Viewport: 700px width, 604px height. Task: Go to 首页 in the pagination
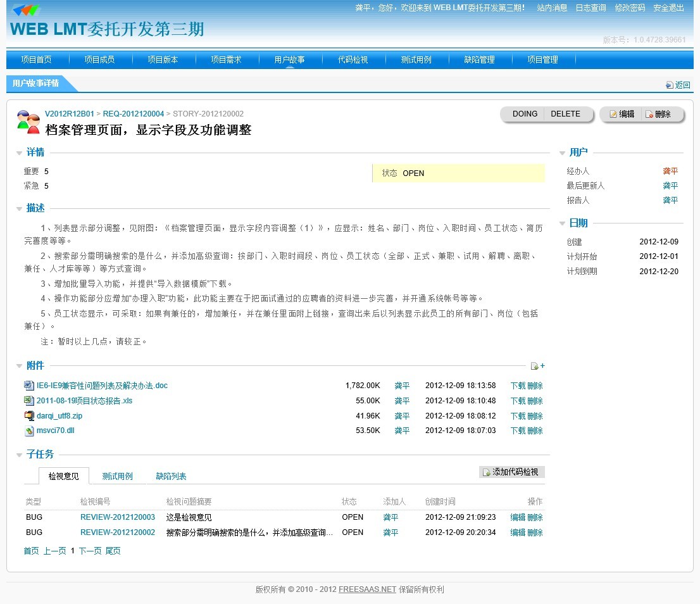click(x=31, y=551)
